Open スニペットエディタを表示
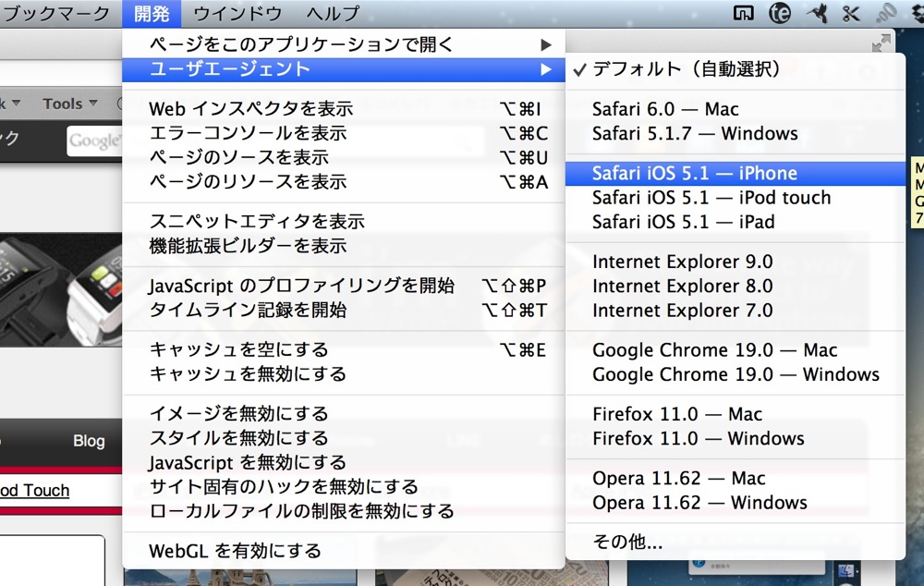 [x=344, y=221]
